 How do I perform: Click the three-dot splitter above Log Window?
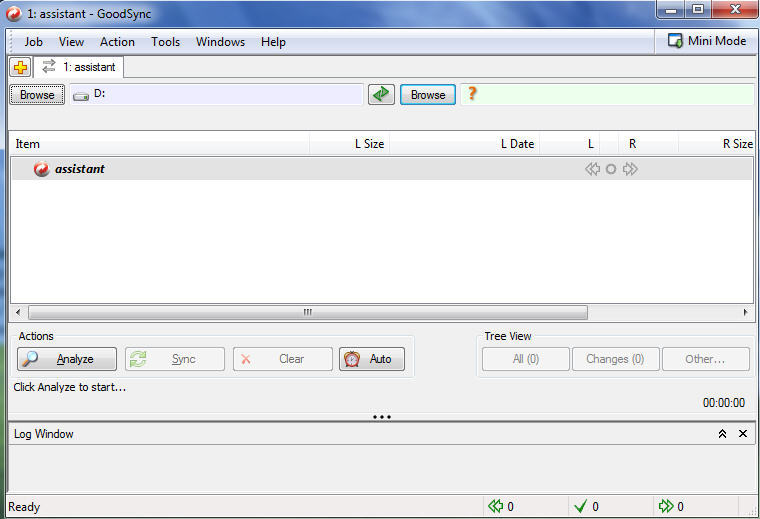point(382,417)
